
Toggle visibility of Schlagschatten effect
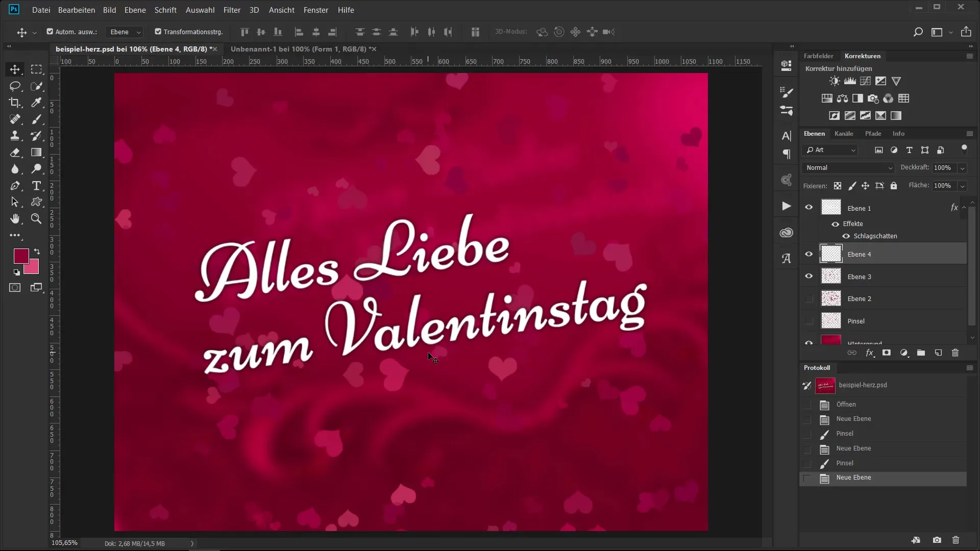[x=846, y=236]
